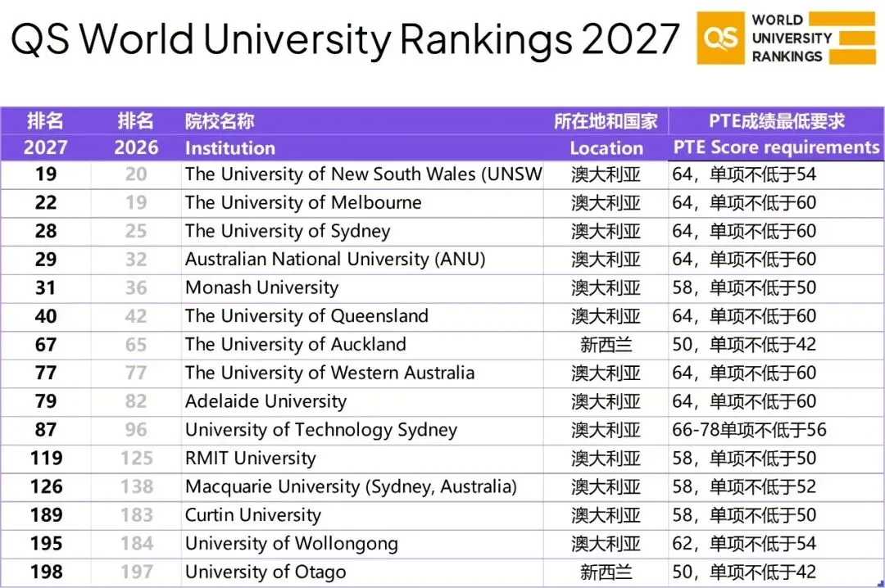This screenshot has width=885, height=588.
Task: Select 2027 rank cell 22
Action: tap(46, 202)
